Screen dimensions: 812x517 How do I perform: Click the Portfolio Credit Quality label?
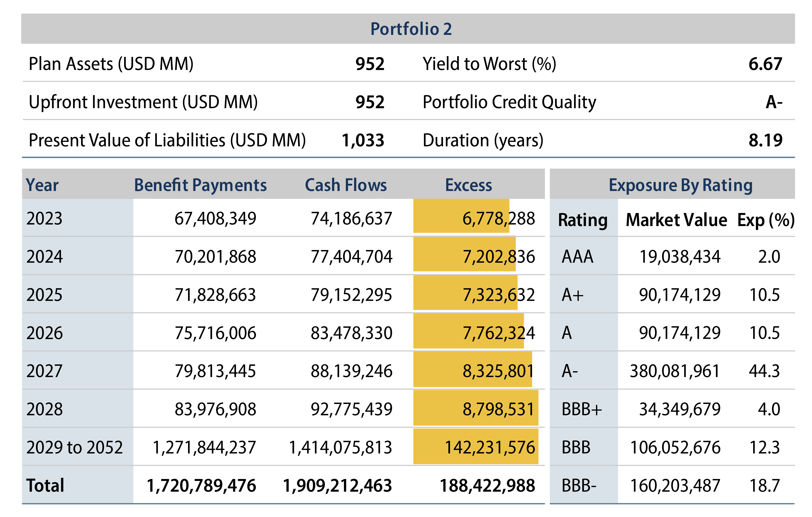coord(509,102)
